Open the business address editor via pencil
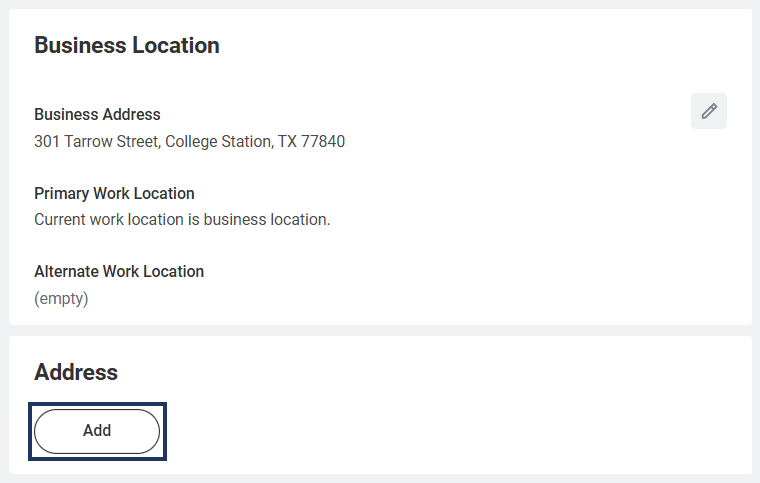The height and width of the screenshot is (483, 760). (709, 111)
